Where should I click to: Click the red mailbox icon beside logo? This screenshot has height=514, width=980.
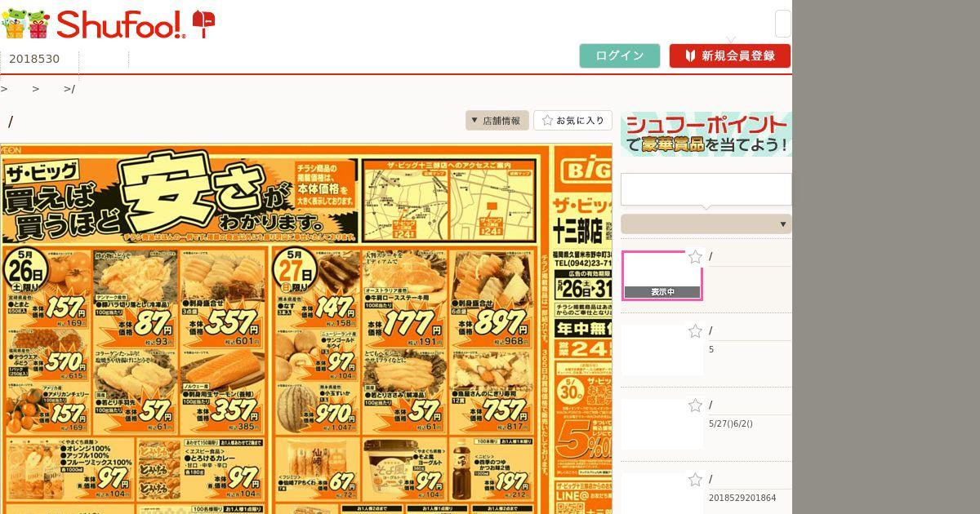[x=203, y=24]
